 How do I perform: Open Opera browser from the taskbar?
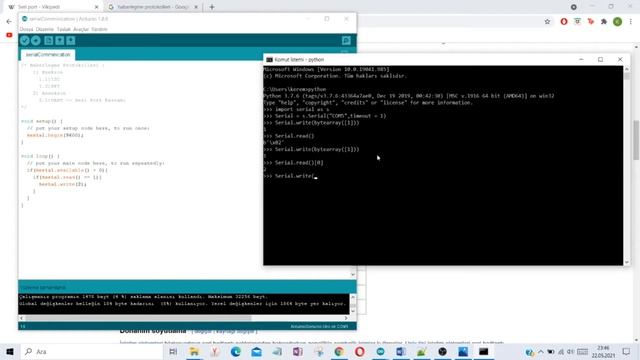click(360, 351)
